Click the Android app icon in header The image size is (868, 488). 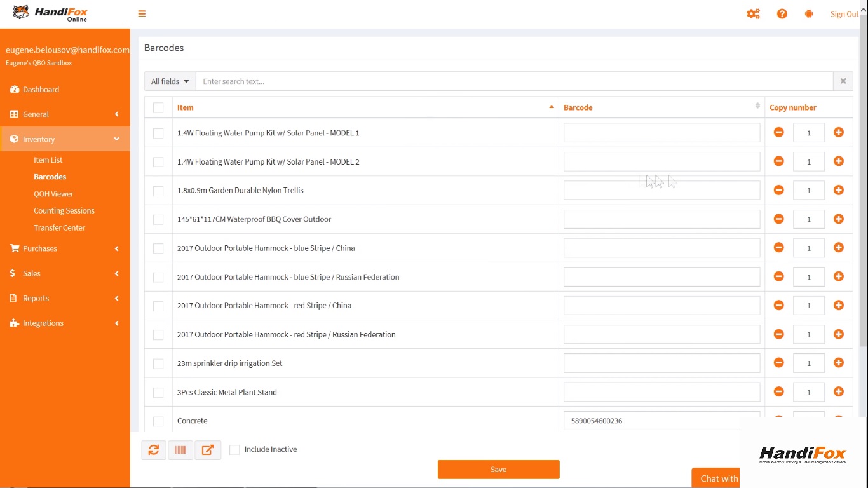pos(809,13)
